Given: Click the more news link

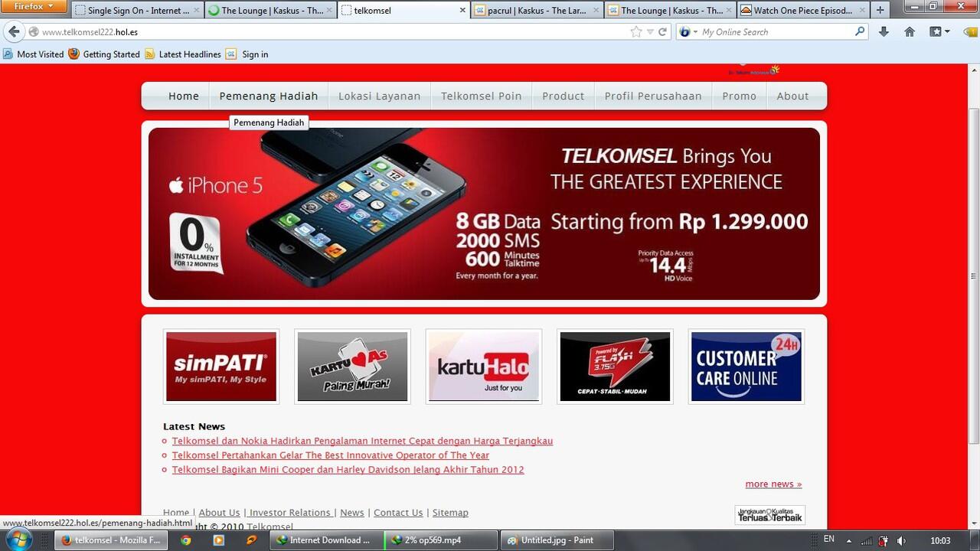Looking at the screenshot, I should click(x=773, y=484).
